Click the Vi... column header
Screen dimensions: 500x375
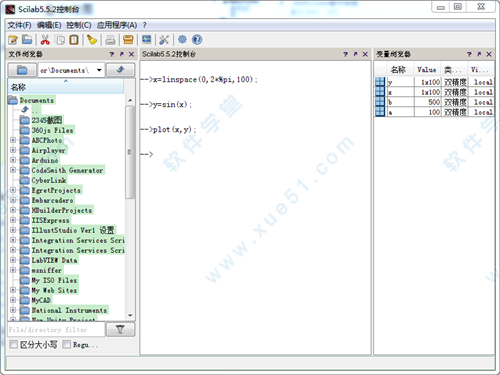pos(480,70)
